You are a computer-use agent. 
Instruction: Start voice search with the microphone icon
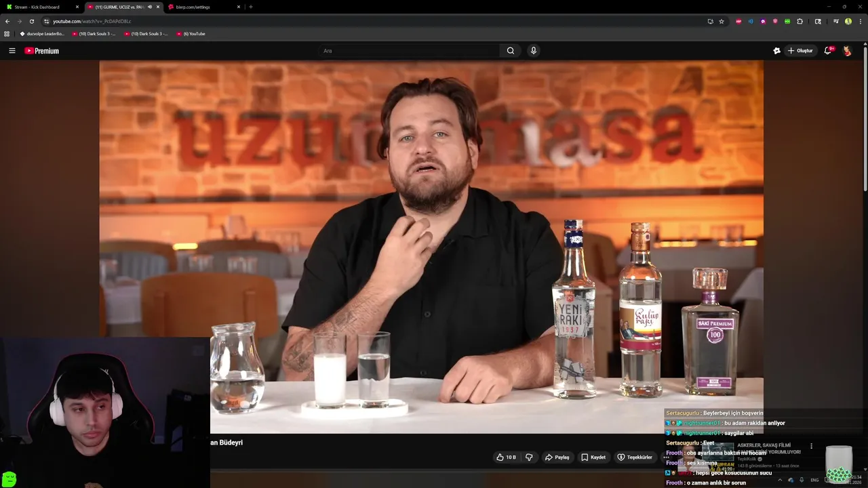[x=534, y=51]
